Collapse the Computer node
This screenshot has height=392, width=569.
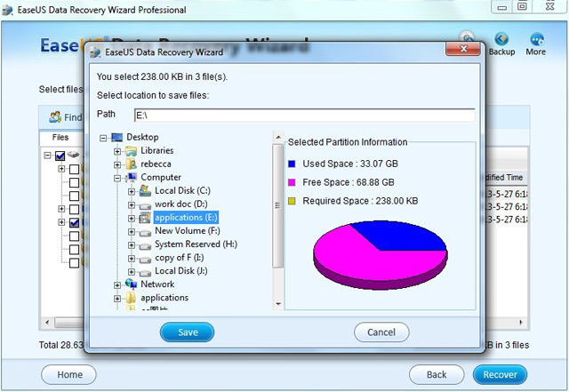point(117,178)
